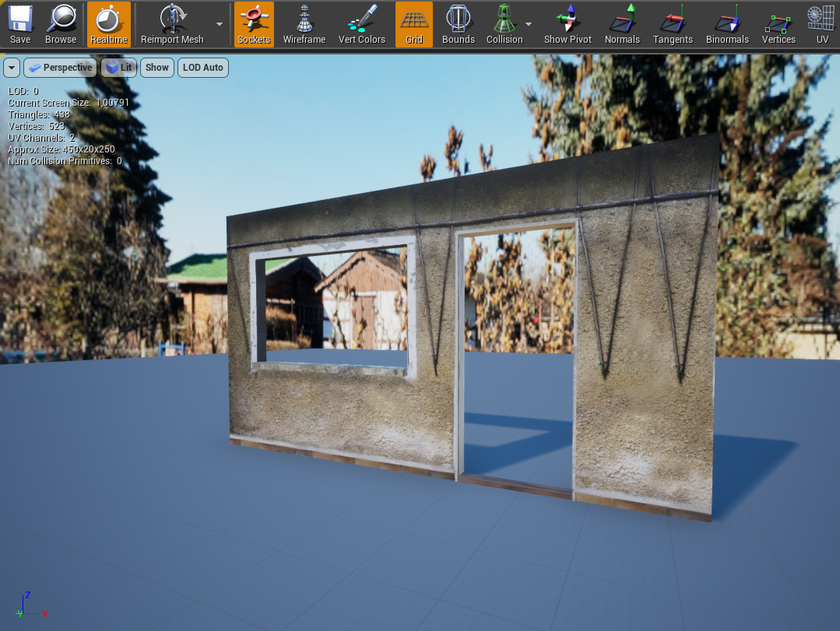Click the Save icon in the toolbar
The height and width of the screenshot is (631, 840).
(x=20, y=24)
